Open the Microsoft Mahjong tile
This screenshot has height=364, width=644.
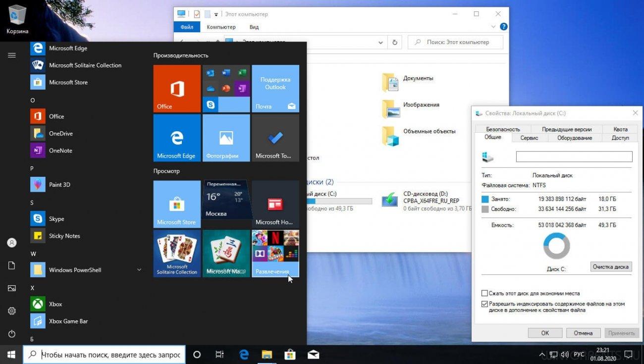coord(226,253)
